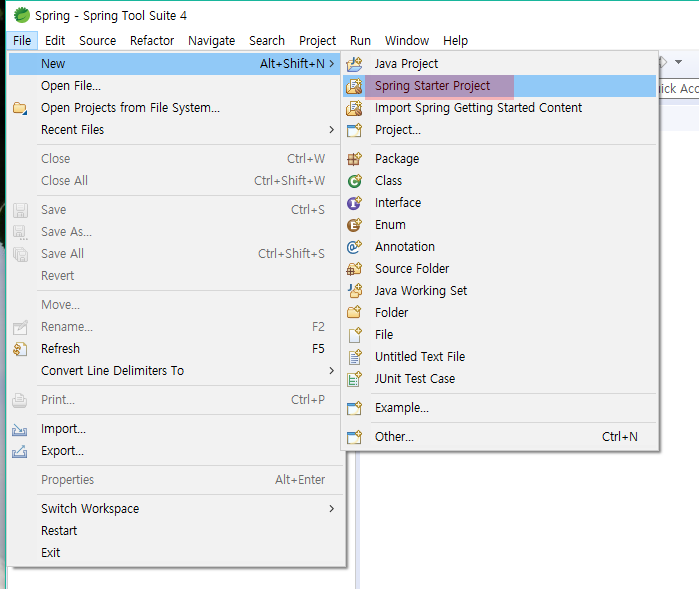The width and height of the screenshot is (699, 589).
Task: Click the purple Interface icon
Action: [x=354, y=203]
